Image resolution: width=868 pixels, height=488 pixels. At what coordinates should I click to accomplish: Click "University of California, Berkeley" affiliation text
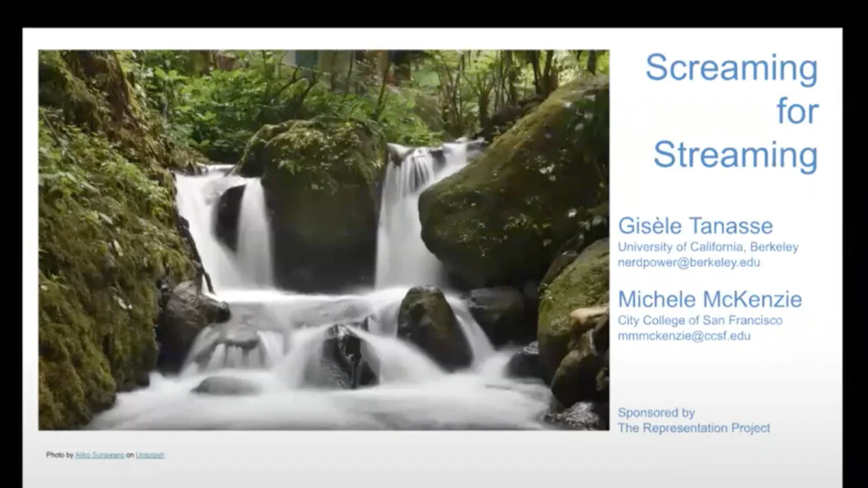tap(708, 247)
